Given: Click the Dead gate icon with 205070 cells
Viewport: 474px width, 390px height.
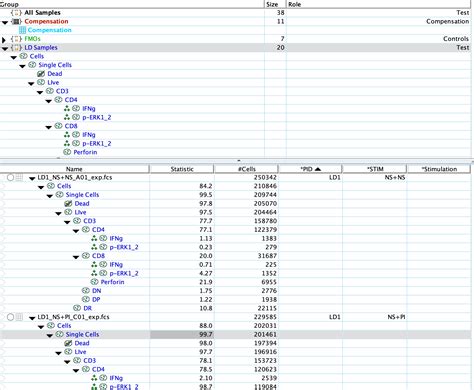Looking at the screenshot, I should (x=68, y=203).
